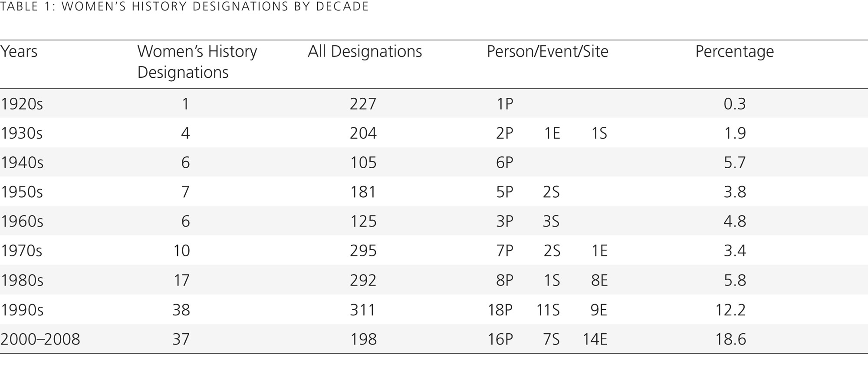Click the 1930s row label
This screenshot has width=868, height=371.
tap(22, 133)
